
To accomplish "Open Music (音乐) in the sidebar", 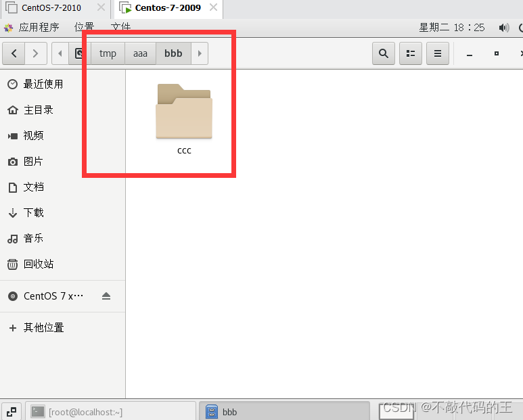I will pos(63,238).
